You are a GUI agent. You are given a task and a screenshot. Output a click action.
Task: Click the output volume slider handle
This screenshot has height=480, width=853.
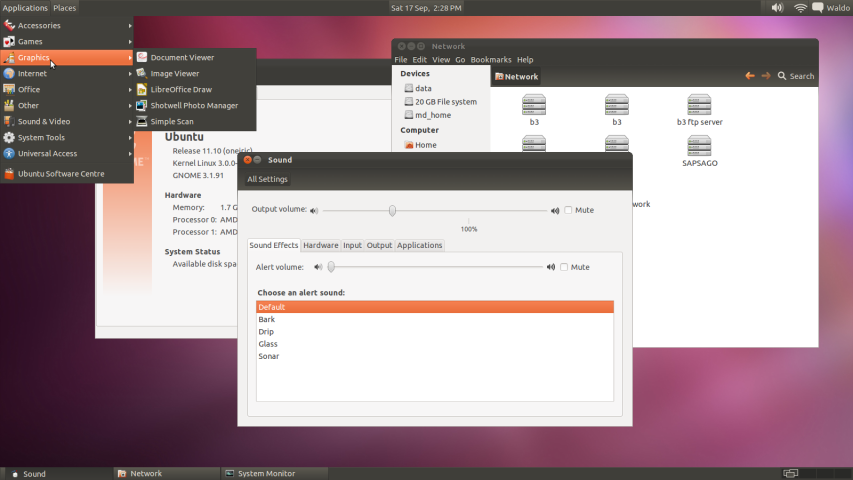[392, 210]
